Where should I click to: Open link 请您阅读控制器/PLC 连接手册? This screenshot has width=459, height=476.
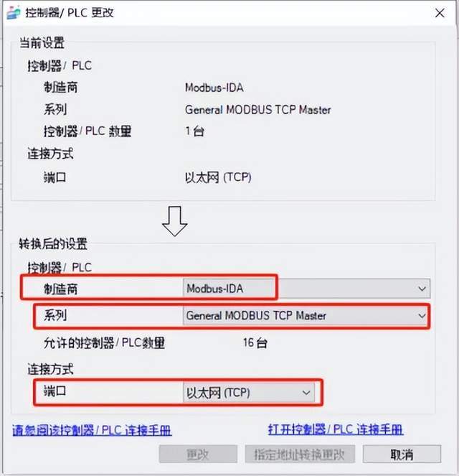coord(93,430)
